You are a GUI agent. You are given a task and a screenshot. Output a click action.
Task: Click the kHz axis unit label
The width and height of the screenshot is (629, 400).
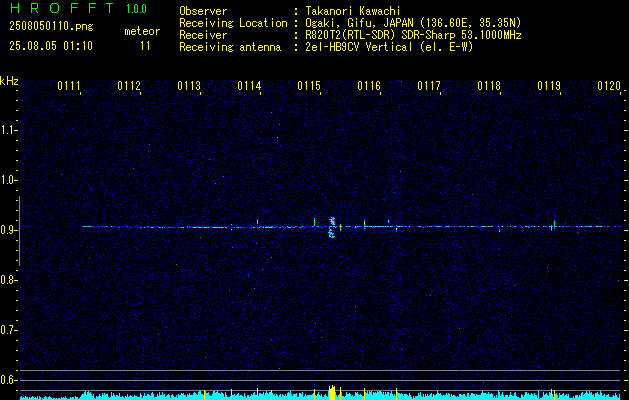(x=9, y=81)
